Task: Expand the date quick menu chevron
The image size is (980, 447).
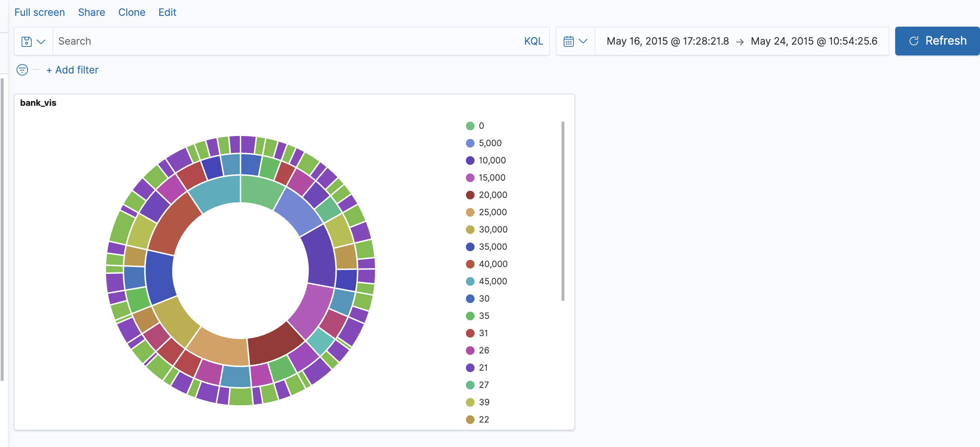Action: [583, 41]
